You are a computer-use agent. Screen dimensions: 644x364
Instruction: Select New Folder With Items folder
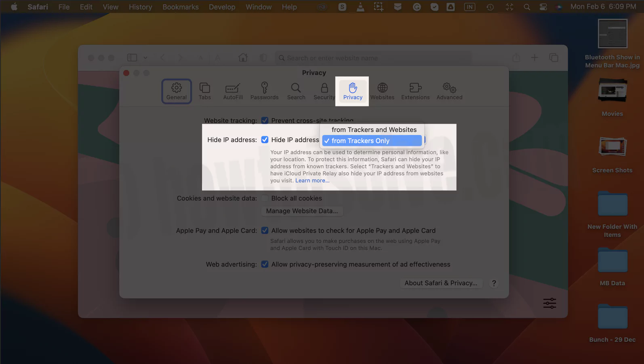point(612,214)
